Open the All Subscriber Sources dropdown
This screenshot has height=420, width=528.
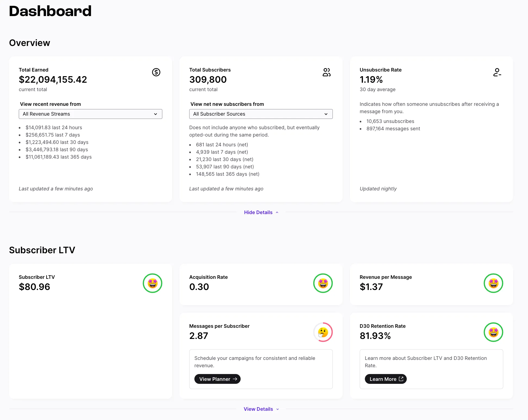(x=261, y=114)
